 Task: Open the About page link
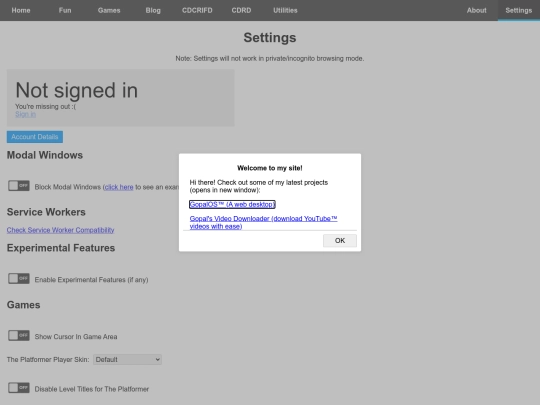[476, 10]
